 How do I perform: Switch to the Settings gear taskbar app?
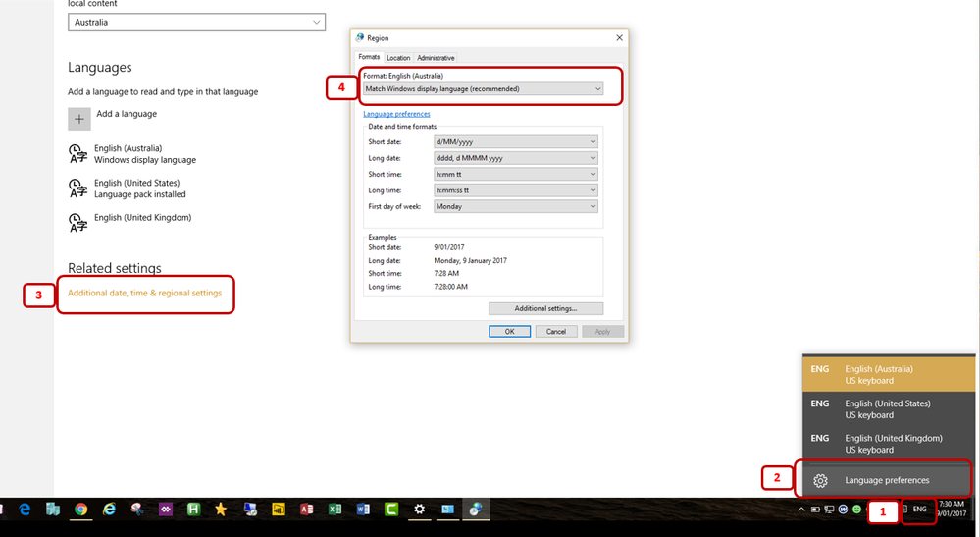(x=420, y=510)
